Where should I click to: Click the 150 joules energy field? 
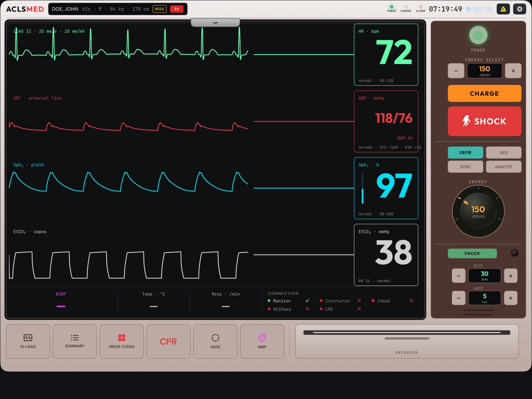pos(484,71)
